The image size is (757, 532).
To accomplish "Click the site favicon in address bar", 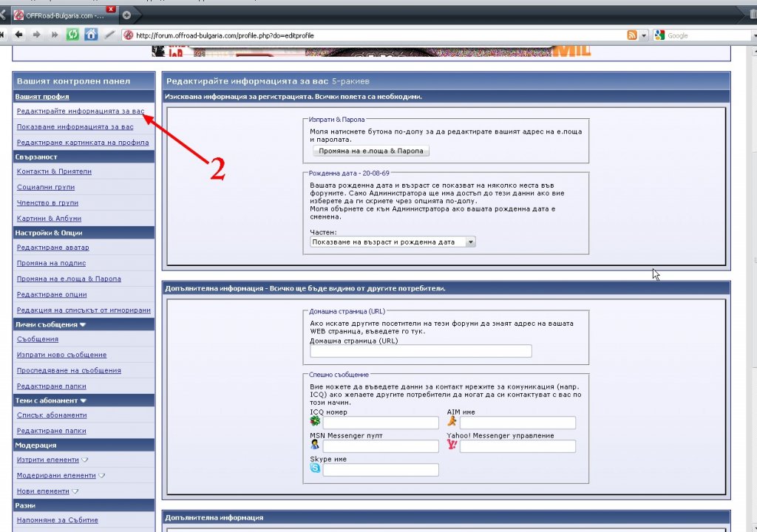I will [x=128, y=35].
